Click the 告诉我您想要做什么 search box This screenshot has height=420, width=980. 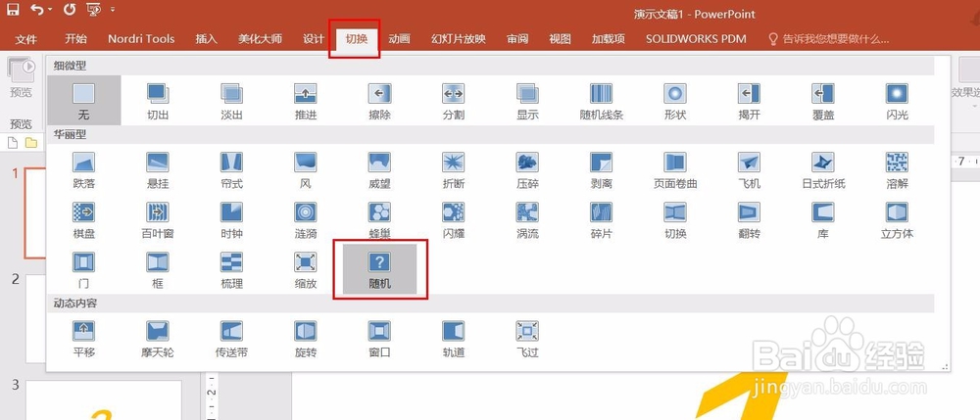click(x=829, y=39)
